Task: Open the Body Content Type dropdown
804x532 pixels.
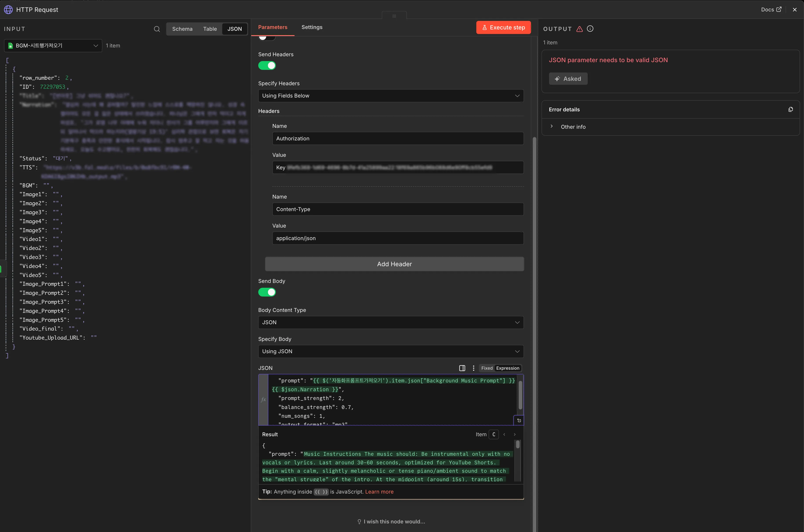Action: (390, 322)
